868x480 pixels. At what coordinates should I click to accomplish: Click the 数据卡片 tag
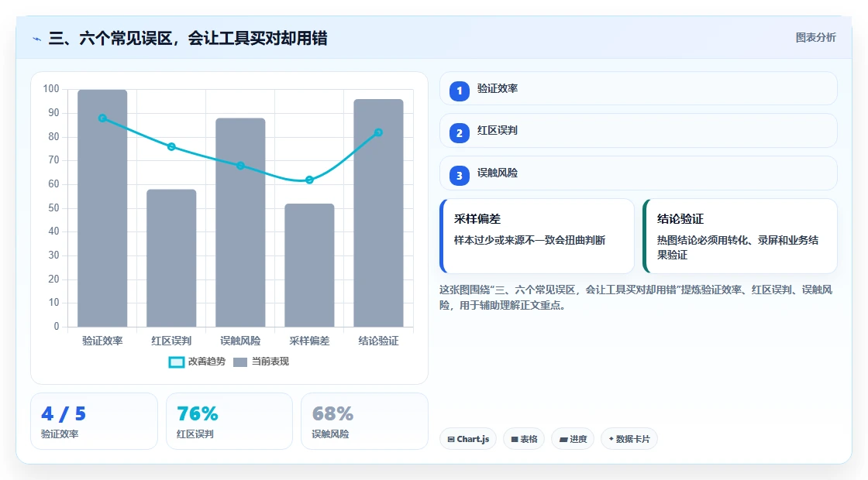point(629,439)
